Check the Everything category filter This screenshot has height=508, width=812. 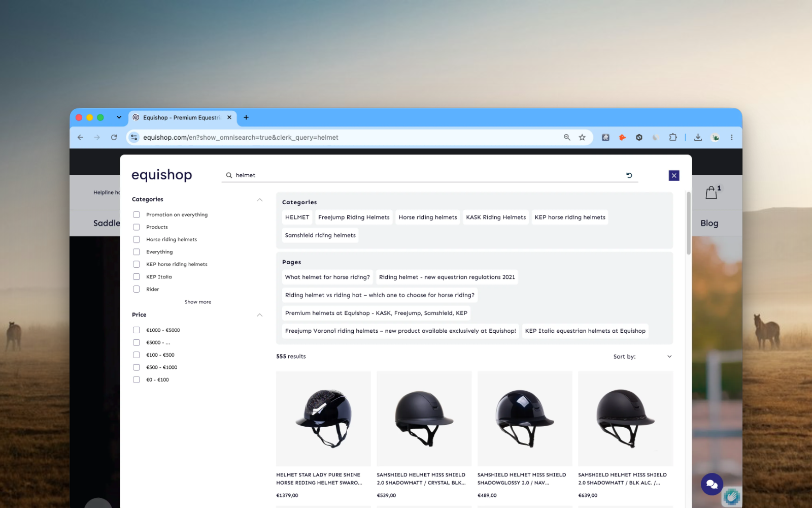[x=137, y=252]
